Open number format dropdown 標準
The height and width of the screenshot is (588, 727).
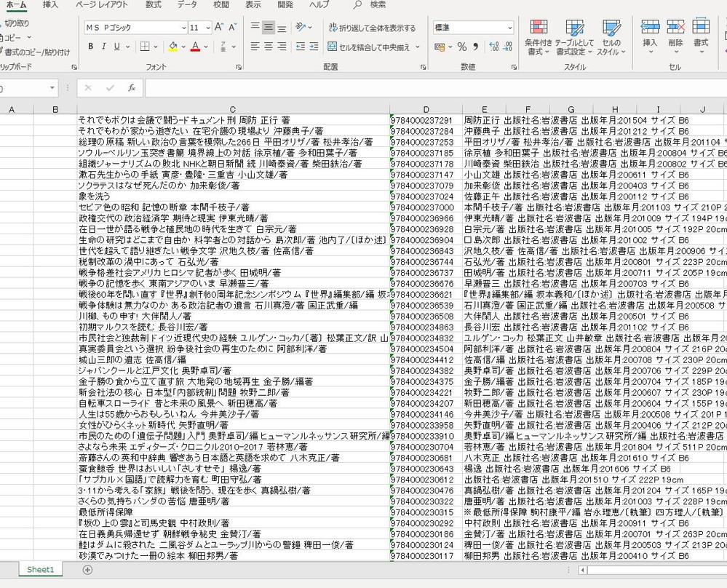pyautogui.click(x=510, y=28)
